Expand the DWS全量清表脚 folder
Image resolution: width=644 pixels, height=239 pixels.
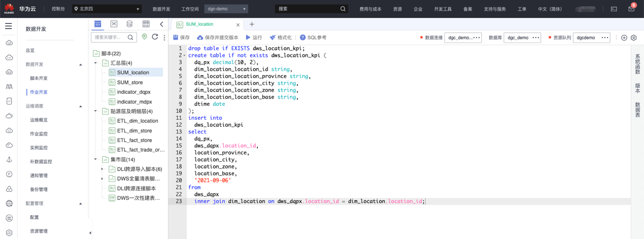102,179
